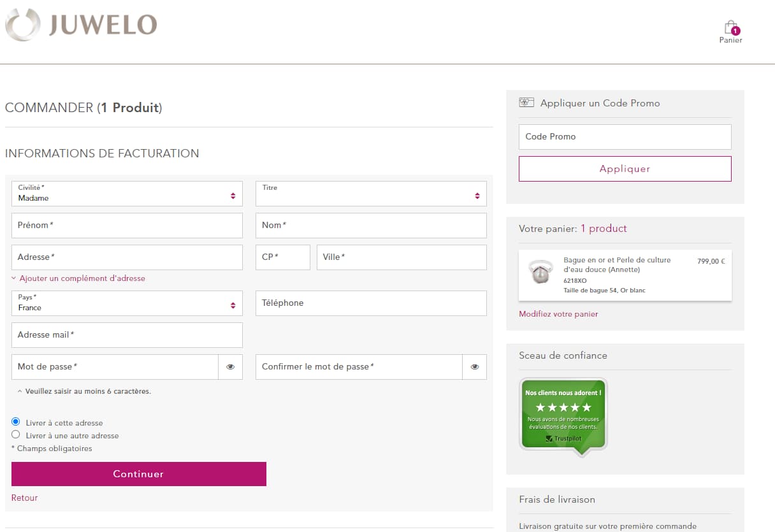
Task: Click the promo code coupon icon
Action: (x=526, y=103)
